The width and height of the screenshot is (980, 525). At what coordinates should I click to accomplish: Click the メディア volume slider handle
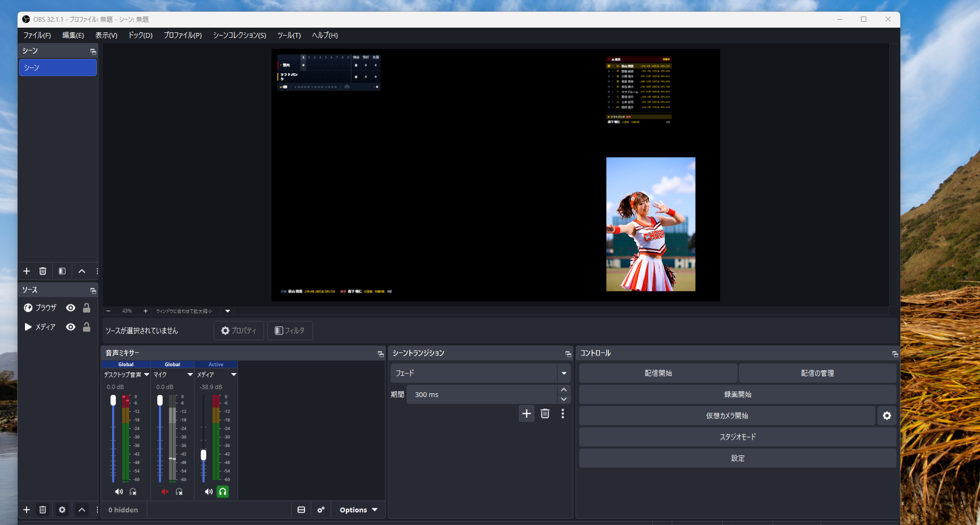click(x=204, y=455)
